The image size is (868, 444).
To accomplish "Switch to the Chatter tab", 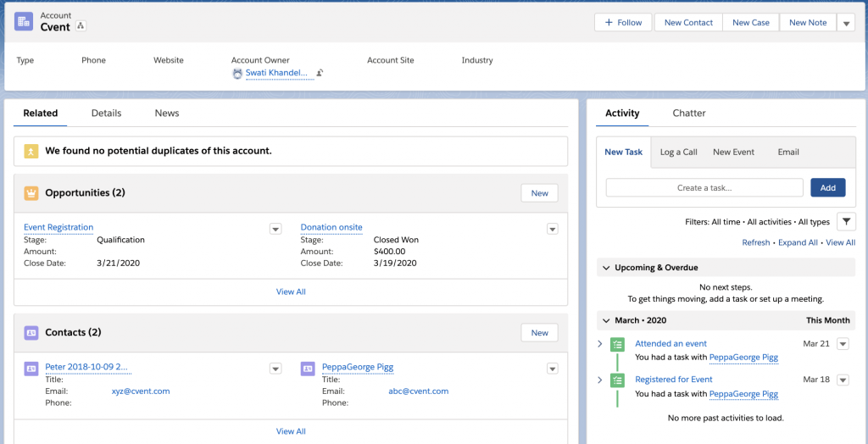I will (688, 113).
